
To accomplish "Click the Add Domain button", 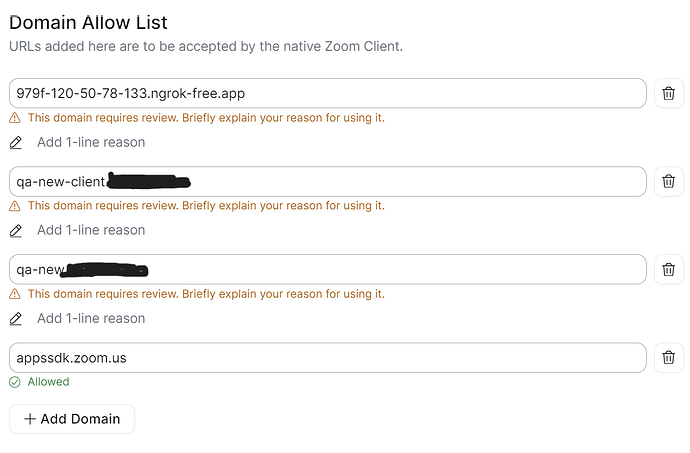I will pyautogui.click(x=72, y=419).
